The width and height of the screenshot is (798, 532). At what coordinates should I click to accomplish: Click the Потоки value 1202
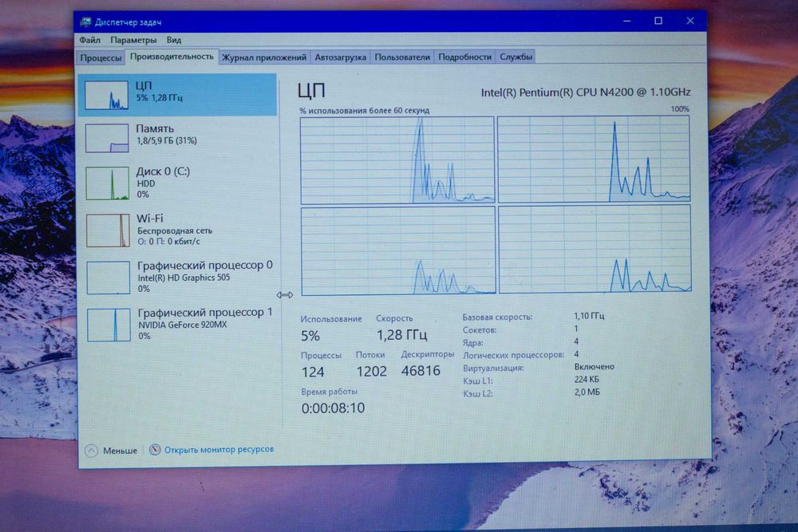tap(371, 371)
